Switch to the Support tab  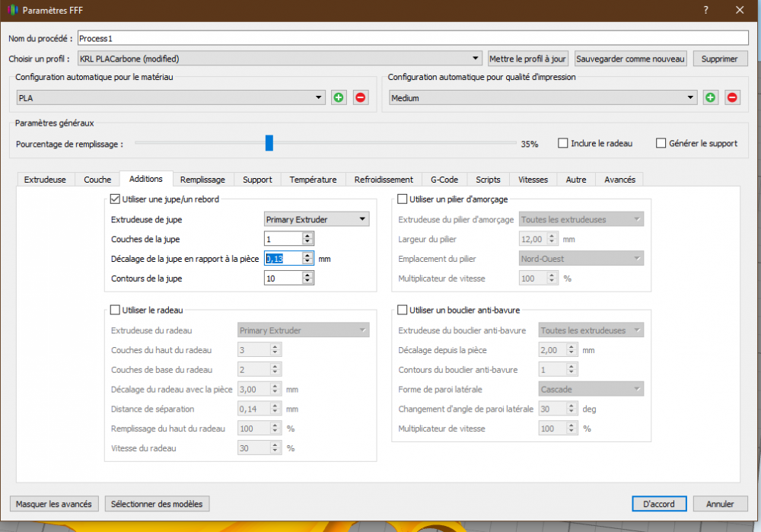pyautogui.click(x=257, y=179)
